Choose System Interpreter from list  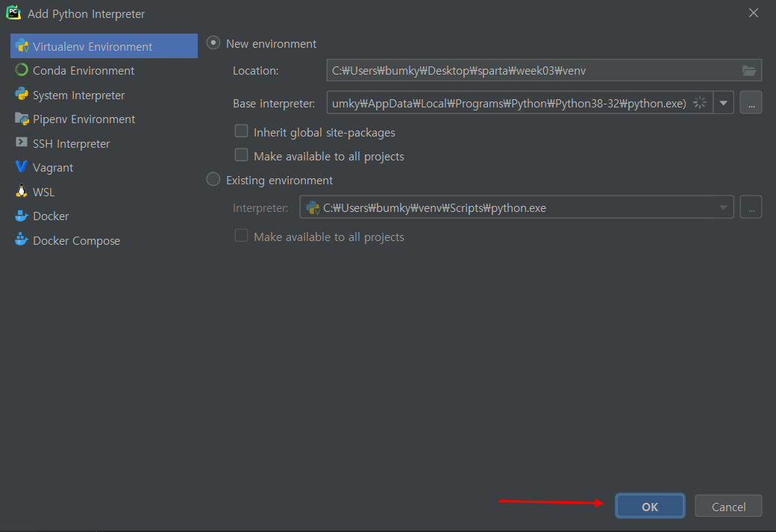tap(104, 95)
